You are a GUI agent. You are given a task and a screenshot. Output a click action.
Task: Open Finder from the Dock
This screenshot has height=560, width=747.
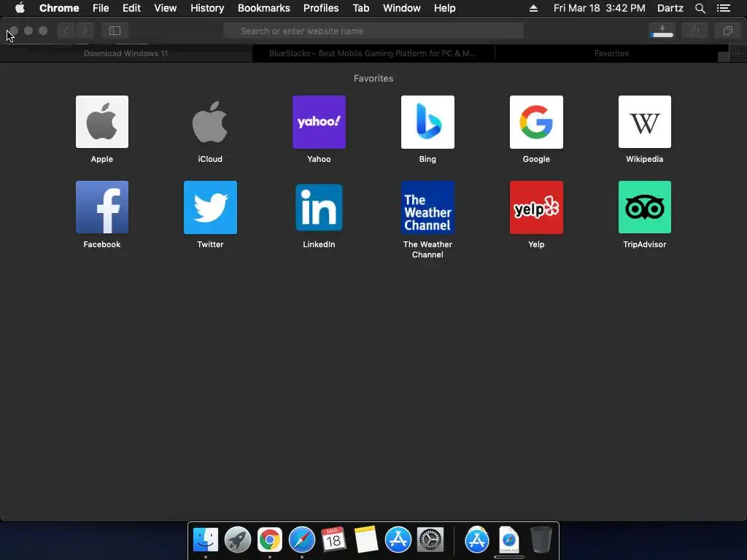tap(206, 540)
